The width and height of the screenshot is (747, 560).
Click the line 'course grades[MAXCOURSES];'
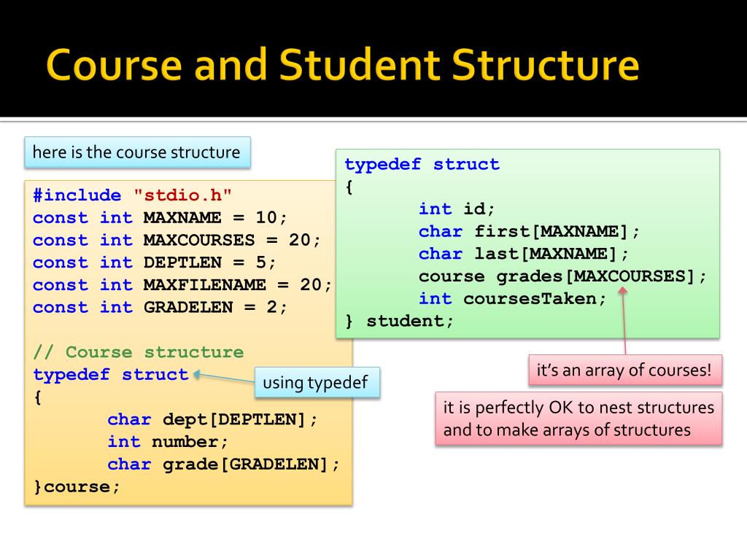562,276
